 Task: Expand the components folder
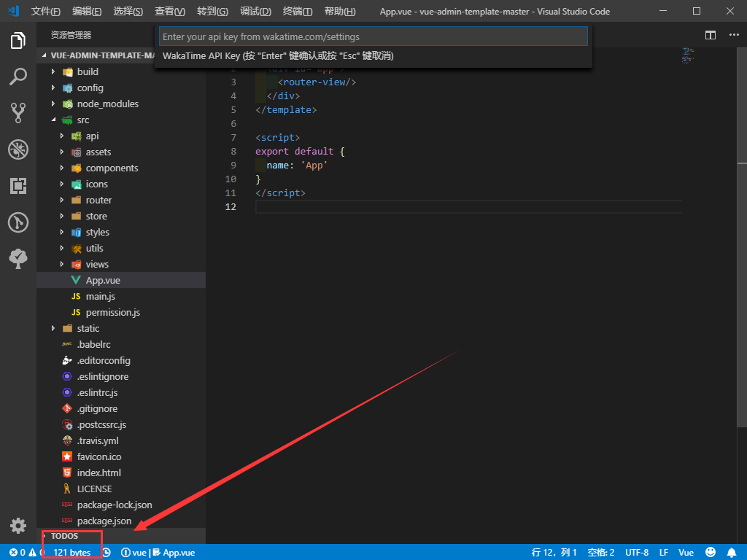point(121,168)
